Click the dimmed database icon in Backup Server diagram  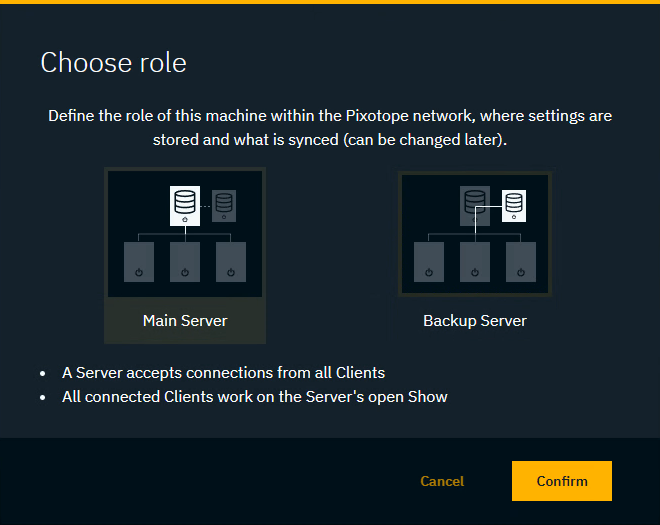pos(474,205)
